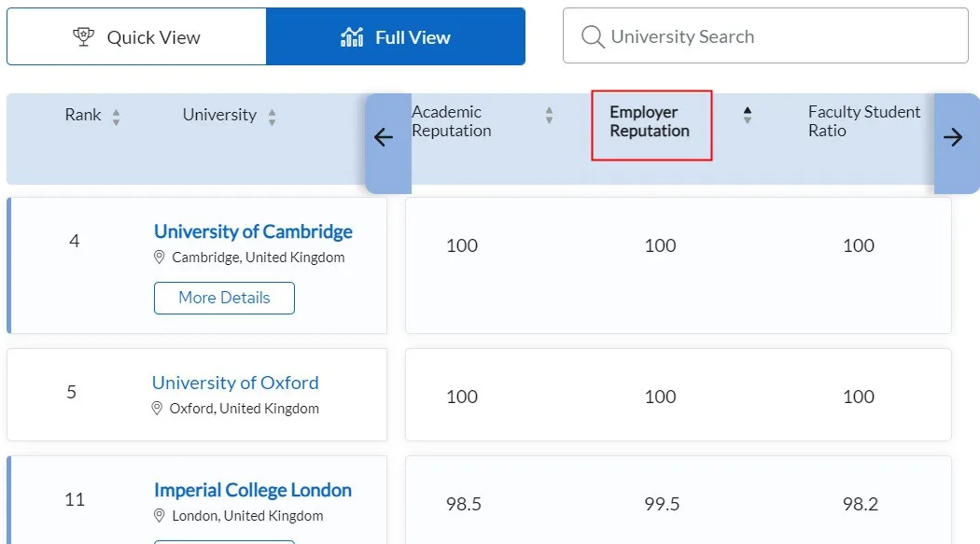Open the Imperial College London link

pyautogui.click(x=253, y=490)
